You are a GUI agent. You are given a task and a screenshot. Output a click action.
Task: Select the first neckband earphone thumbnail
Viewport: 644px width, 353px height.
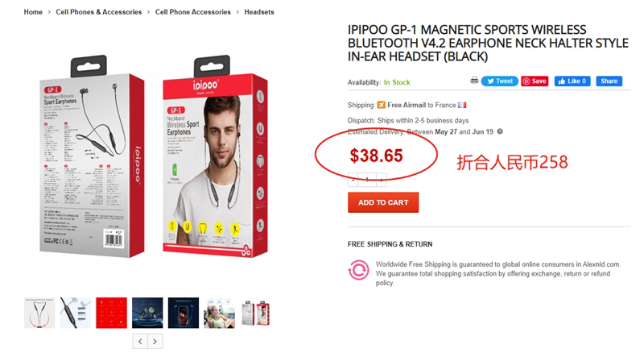click(x=39, y=313)
